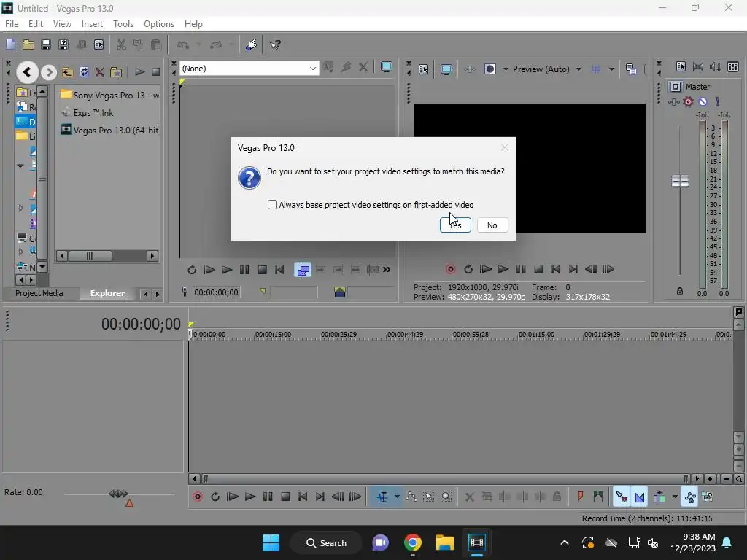Viewport: 747px width, 560px height.
Task: Open dropdown arrow beside split-screen view icon
Action: point(506,69)
